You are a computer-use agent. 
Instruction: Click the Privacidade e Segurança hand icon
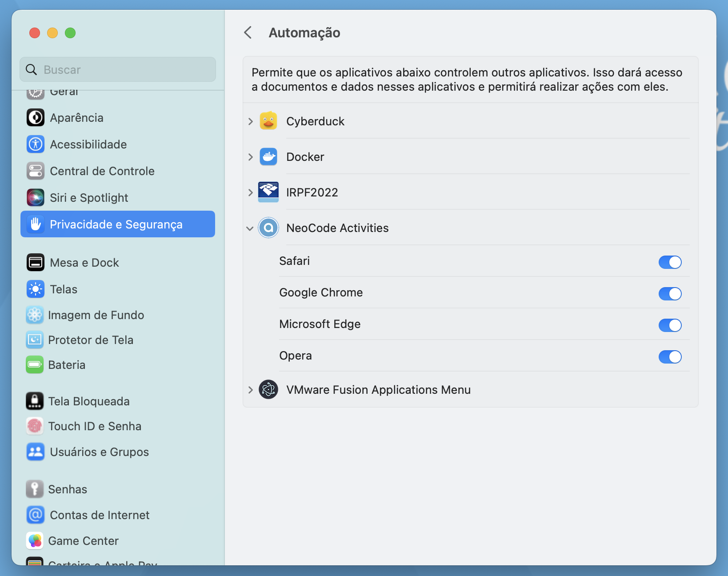click(36, 224)
